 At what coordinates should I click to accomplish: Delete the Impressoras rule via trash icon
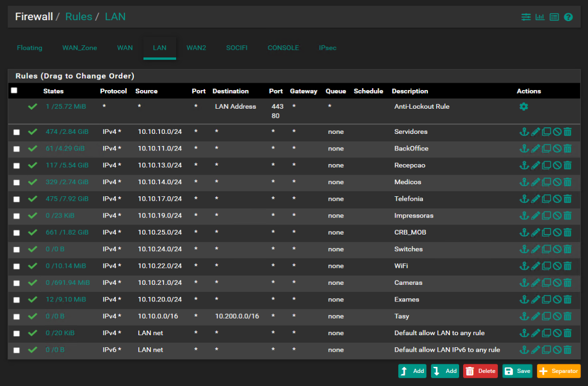click(568, 215)
